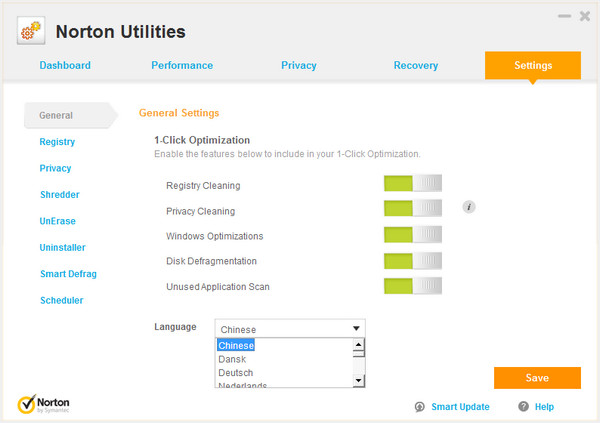Click the Smart Update globe icon
Screen dimensions: 600x423
tap(421, 407)
